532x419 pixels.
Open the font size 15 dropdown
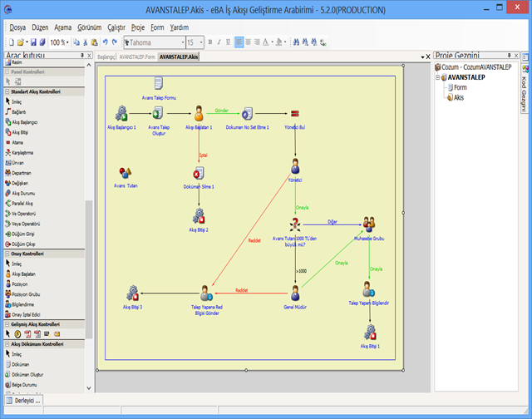click(201, 42)
